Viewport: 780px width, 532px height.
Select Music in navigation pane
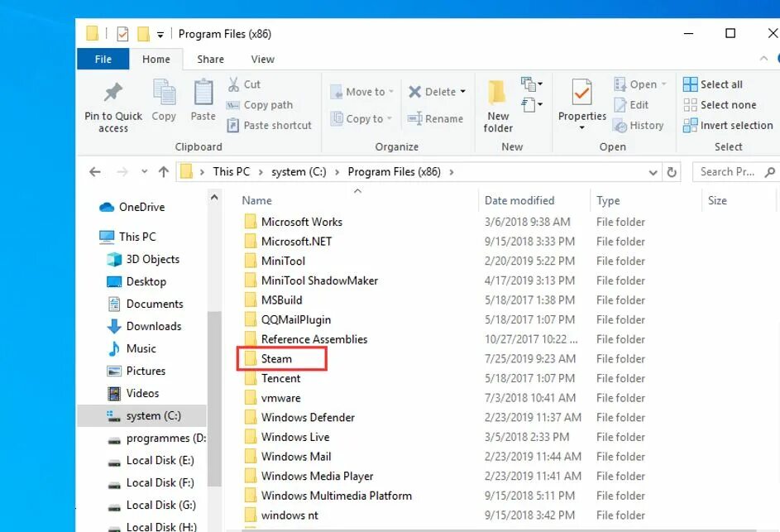click(132, 349)
